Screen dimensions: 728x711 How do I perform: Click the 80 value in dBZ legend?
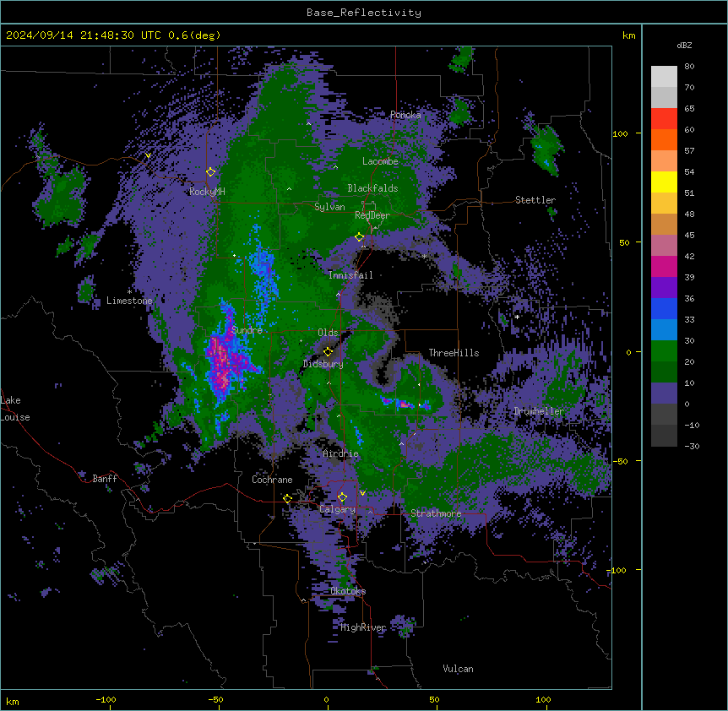(689, 67)
